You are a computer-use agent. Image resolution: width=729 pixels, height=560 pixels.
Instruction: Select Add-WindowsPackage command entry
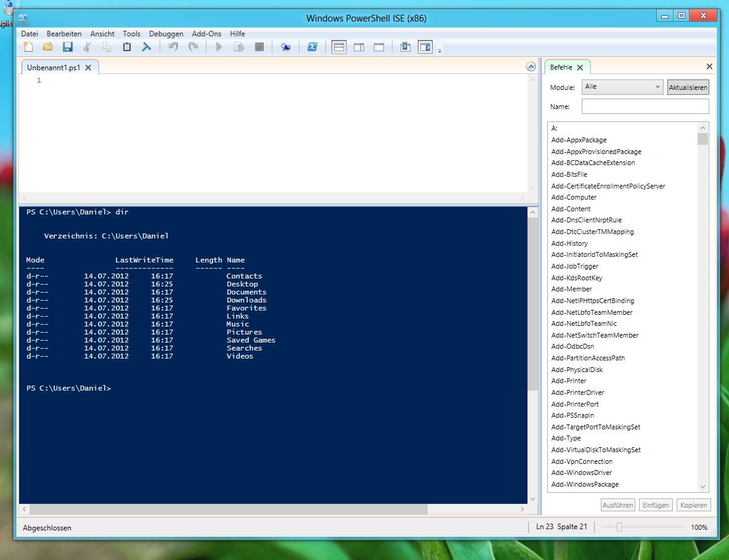coord(585,484)
